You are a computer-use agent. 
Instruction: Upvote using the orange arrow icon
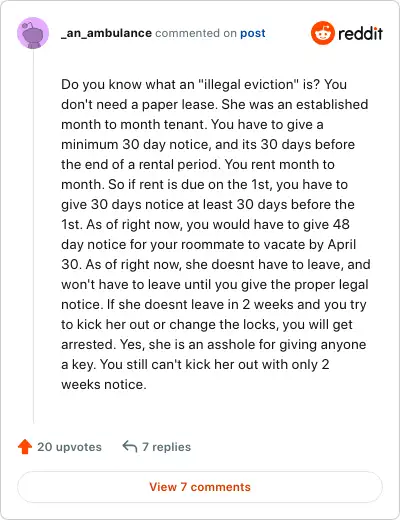[25, 447]
